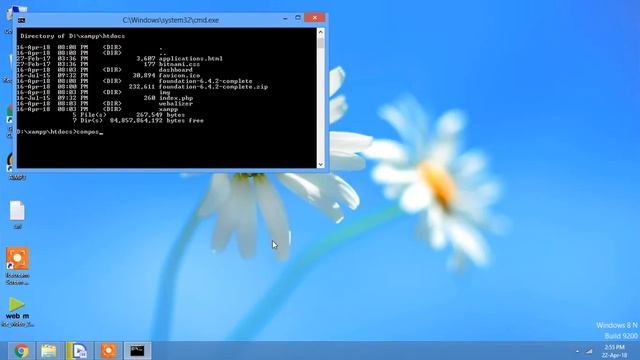
Task: Open the taskbar clock showing 2:55 PM
Action: click(614, 351)
